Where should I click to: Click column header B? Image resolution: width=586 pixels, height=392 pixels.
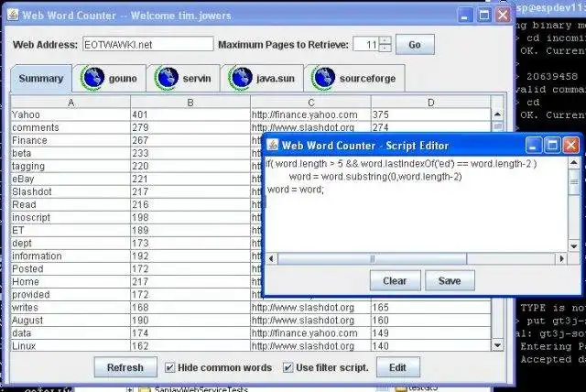(190, 103)
